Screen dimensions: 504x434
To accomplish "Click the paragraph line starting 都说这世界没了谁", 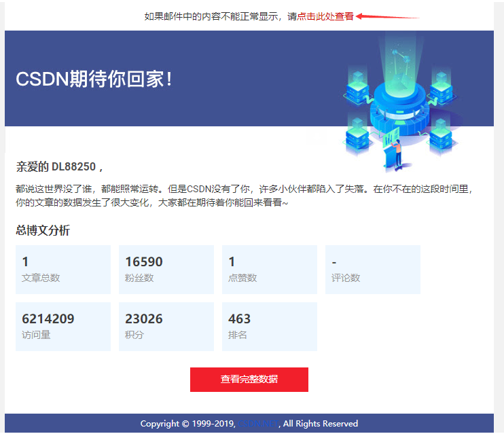I will (x=245, y=189).
